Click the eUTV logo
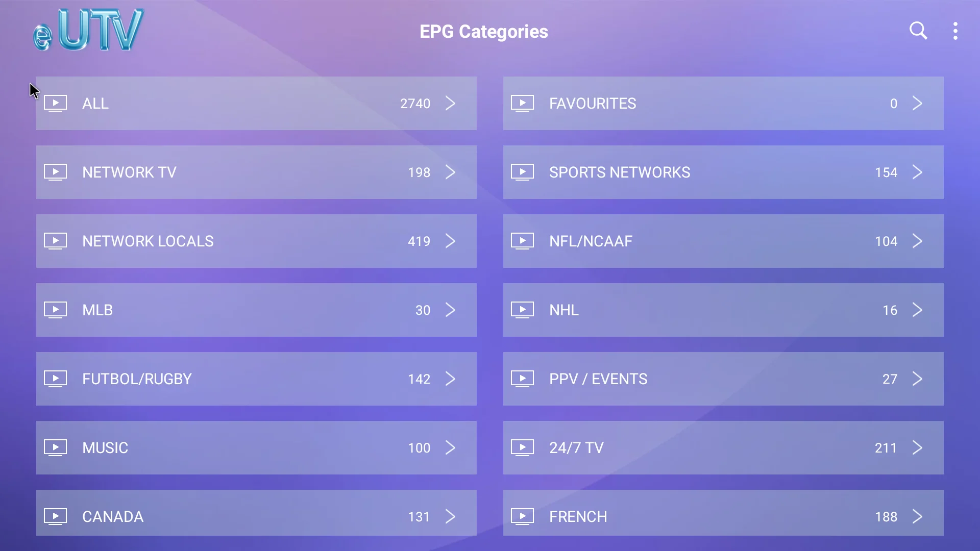 [89, 31]
